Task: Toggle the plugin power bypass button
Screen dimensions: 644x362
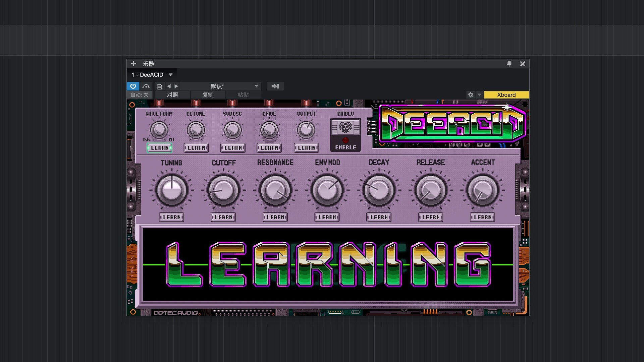Action: tap(133, 86)
